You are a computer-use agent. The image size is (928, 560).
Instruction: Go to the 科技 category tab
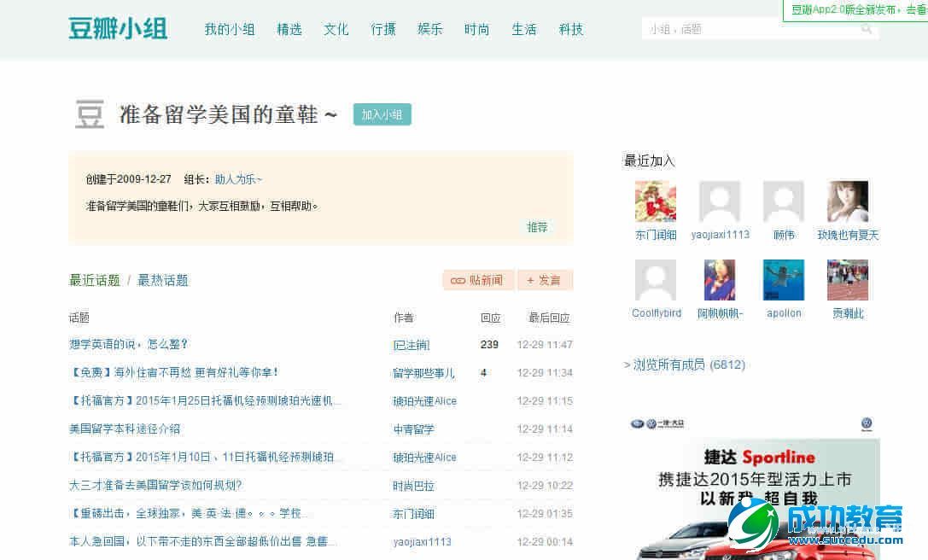click(x=571, y=29)
